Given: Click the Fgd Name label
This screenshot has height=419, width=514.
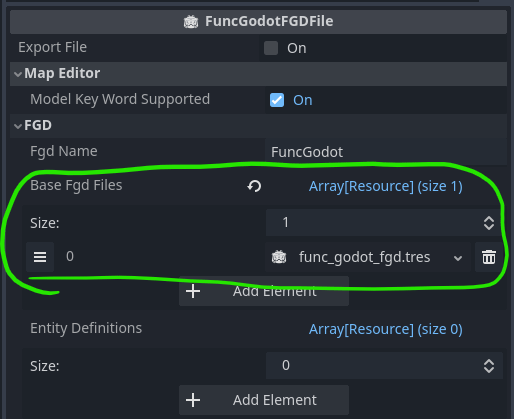Looking at the screenshot, I should pyautogui.click(x=64, y=152).
